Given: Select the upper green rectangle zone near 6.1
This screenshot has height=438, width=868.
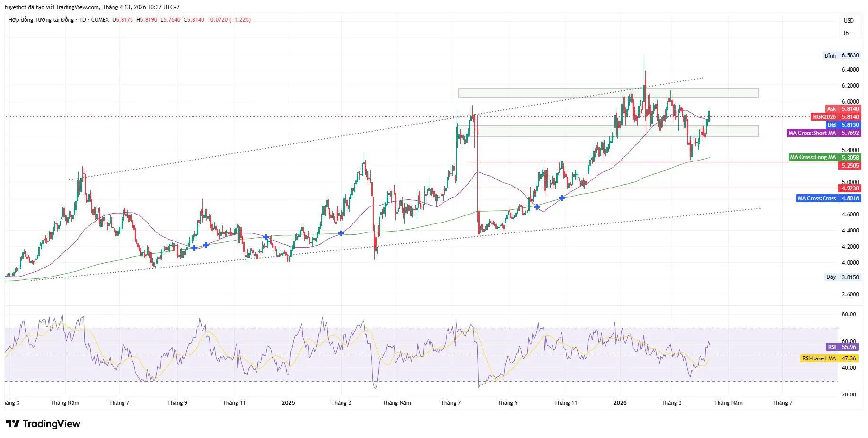Looking at the screenshot, I should click(x=608, y=93).
